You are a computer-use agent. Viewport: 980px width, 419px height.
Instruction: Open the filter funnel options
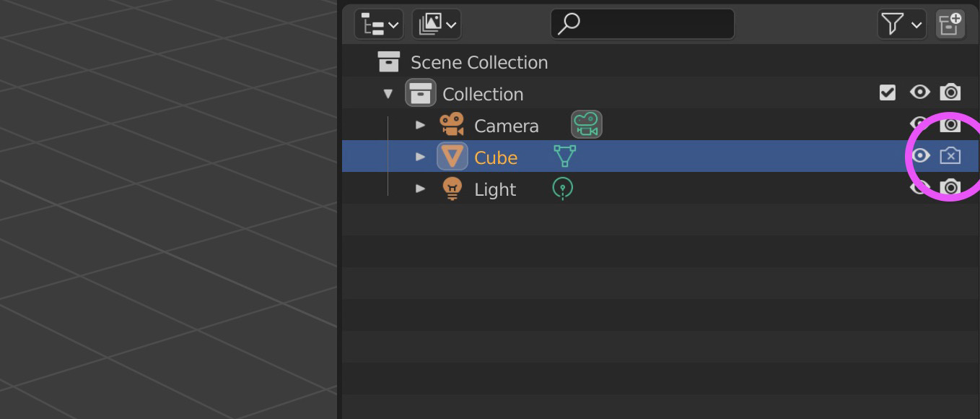coord(901,23)
